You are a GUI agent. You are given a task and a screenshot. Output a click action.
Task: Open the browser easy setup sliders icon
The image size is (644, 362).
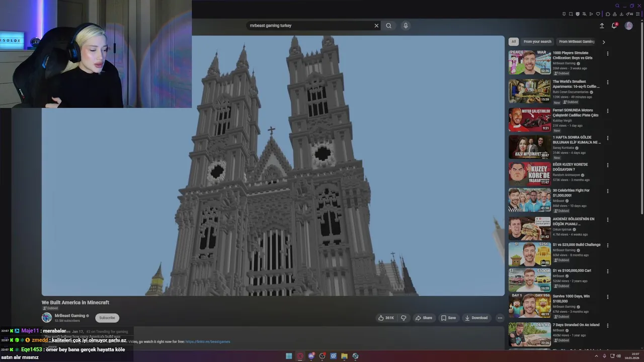638,14
